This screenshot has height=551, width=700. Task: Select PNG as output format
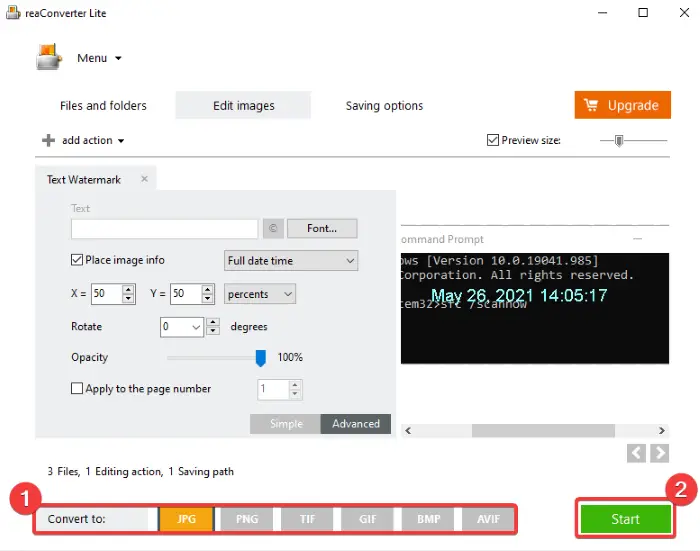click(x=247, y=519)
